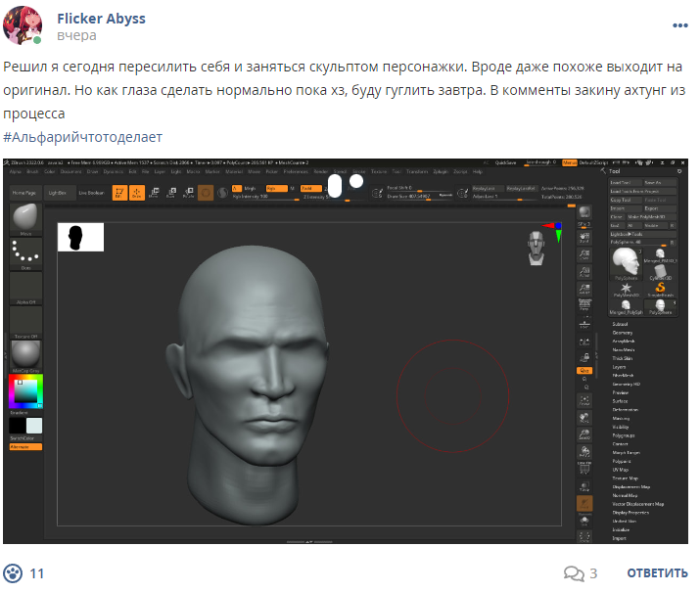Image resolution: width=700 pixels, height=593 pixels.
Task: Like the post with the paw icon
Action: click(13, 573)
